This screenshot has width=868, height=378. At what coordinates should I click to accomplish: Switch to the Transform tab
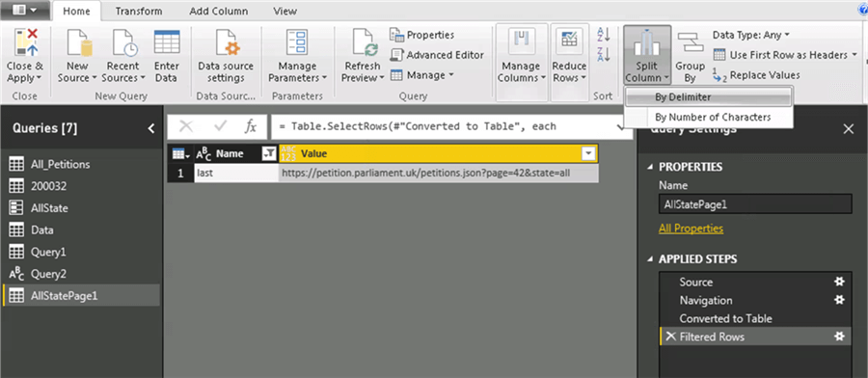click(139, 11)
